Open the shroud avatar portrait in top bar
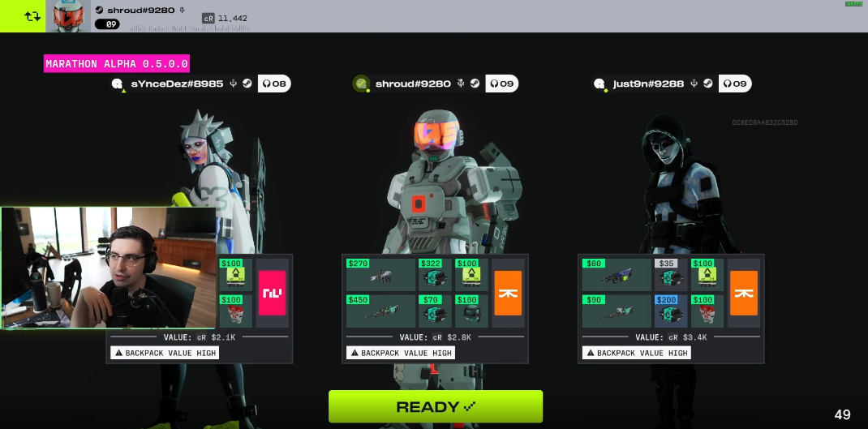The height and width of the screenshot is (429, 868). 68,16
